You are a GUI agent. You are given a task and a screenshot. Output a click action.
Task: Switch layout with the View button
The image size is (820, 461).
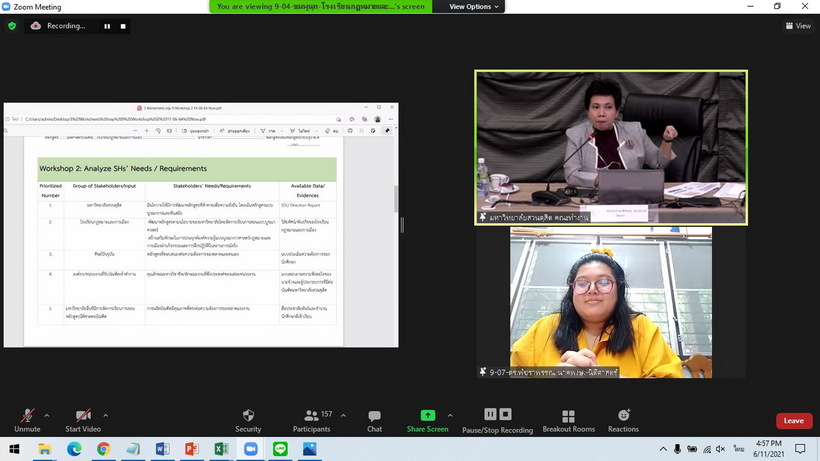797,26
